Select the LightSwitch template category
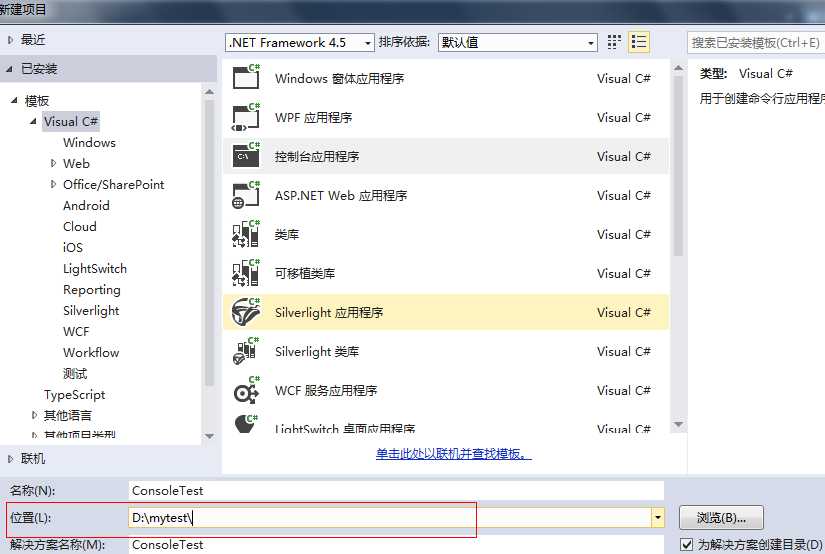 [95, 269]
